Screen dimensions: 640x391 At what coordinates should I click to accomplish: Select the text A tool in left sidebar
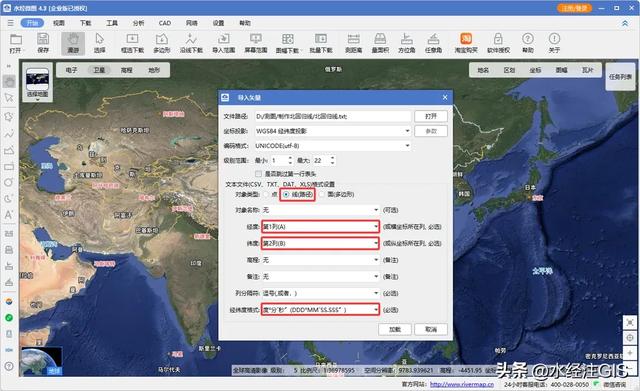click(x=9, y=215)
